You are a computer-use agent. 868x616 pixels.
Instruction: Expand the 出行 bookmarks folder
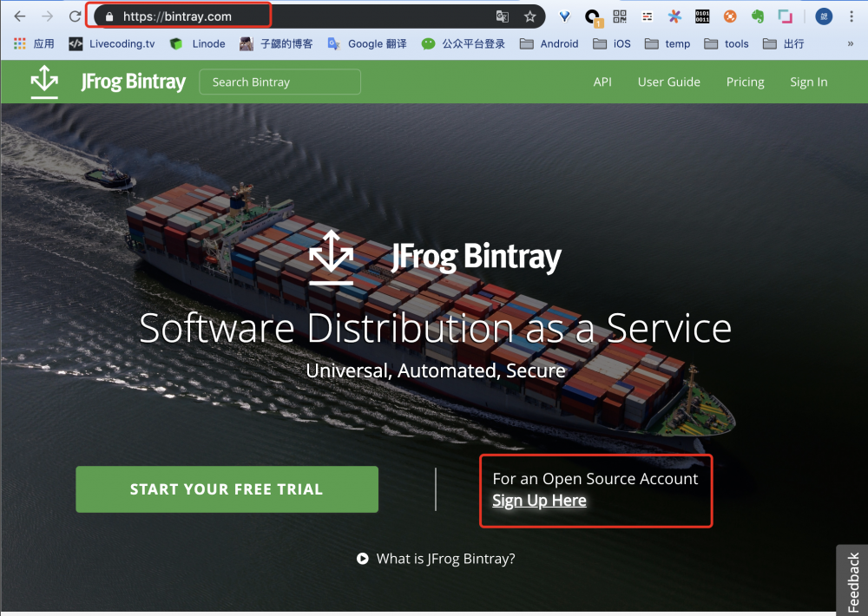[x=783, y=43]
